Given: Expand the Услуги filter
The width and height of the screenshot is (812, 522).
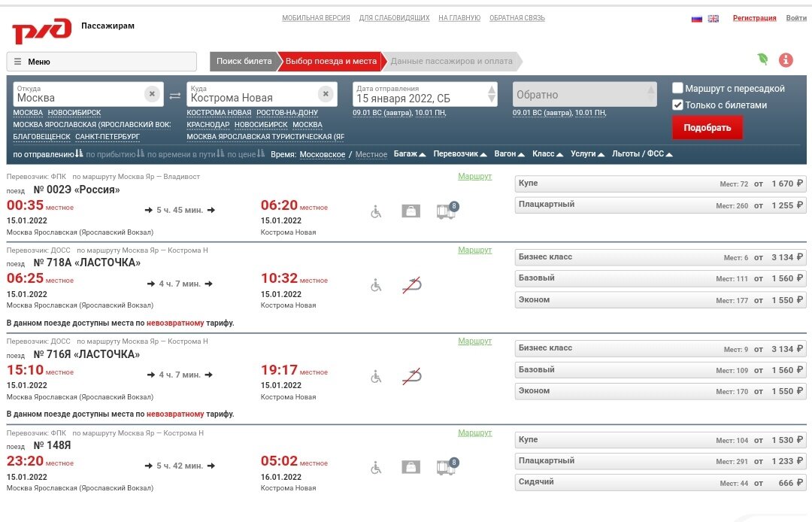Looking at the screenshot, I should tap(587, 153).
